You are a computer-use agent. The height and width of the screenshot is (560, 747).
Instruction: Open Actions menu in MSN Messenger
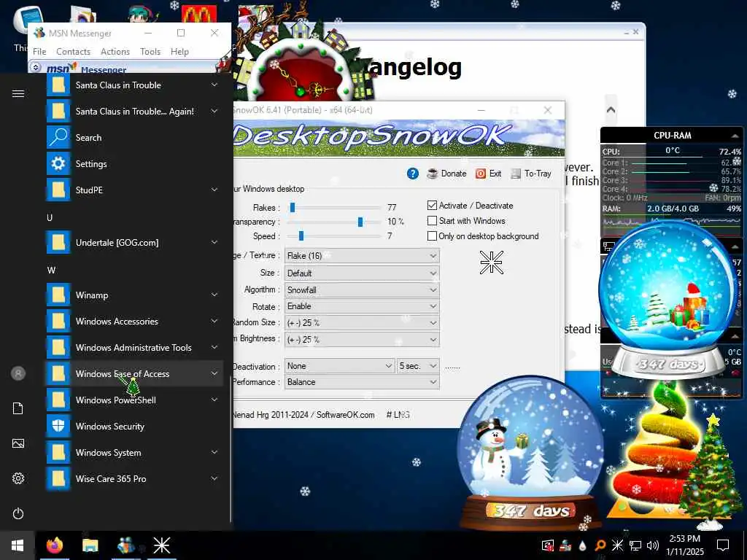(x=115, y=52)
